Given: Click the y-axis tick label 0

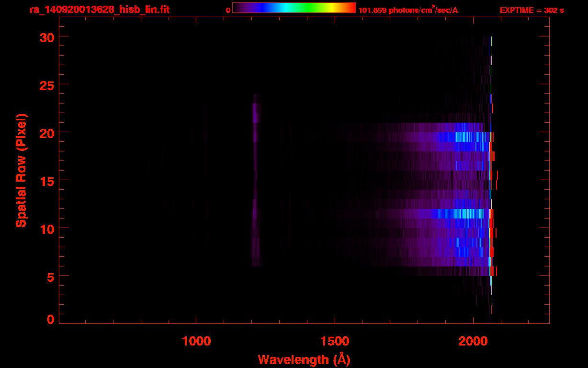Looking at the screenshot, I should pyautogui.click(x=49, y=319).
